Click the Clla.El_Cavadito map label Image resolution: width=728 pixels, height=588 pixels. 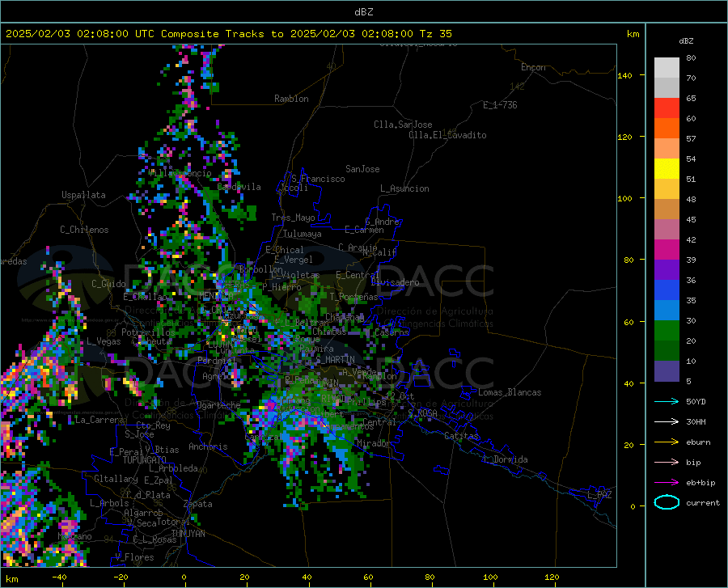coord(447,135)
